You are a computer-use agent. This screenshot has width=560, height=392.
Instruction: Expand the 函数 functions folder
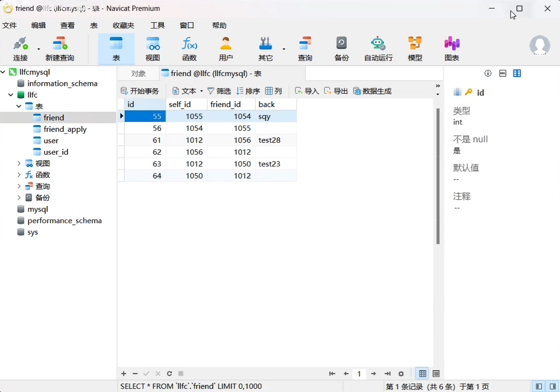[x=19, y=175]
